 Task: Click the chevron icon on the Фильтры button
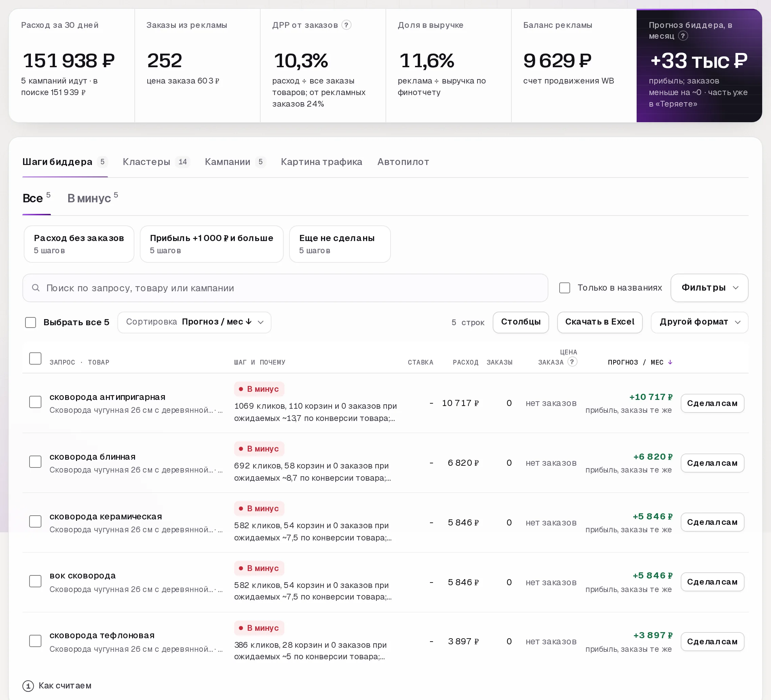pos(735,288)
